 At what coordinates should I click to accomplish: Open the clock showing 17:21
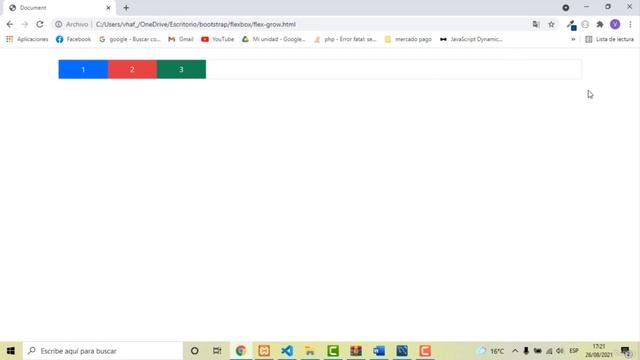tap(599, 351)
